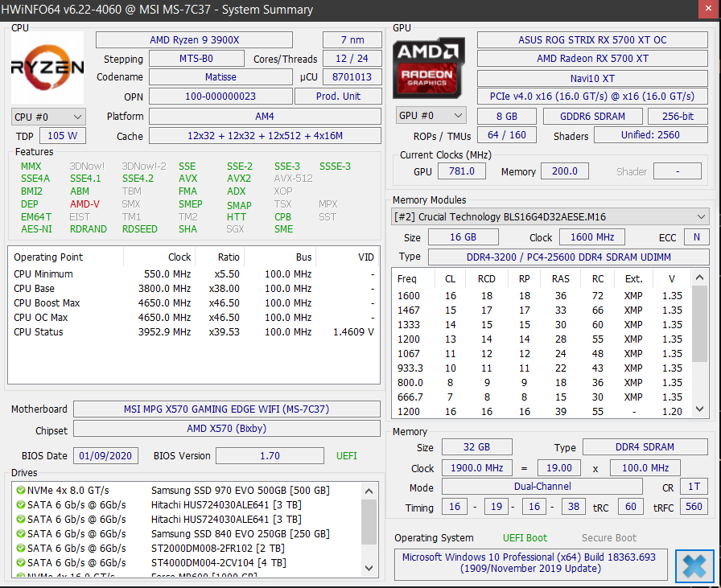Viewport: 721px width, 588px height.
Task: Click the AMD Radeon Graphics logo
Action: (x=429, y=68)
